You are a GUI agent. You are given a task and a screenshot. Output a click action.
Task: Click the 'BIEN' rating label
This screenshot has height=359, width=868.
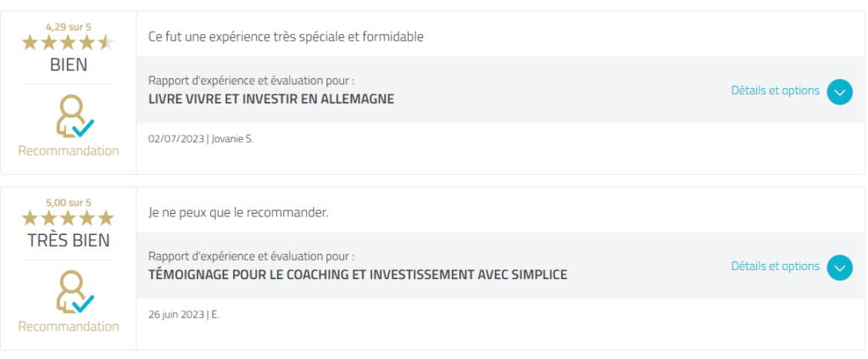click(x=69, y=65)
